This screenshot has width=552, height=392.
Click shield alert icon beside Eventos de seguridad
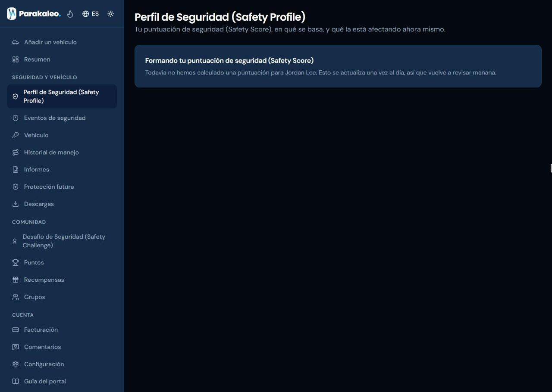pos(16,118)
